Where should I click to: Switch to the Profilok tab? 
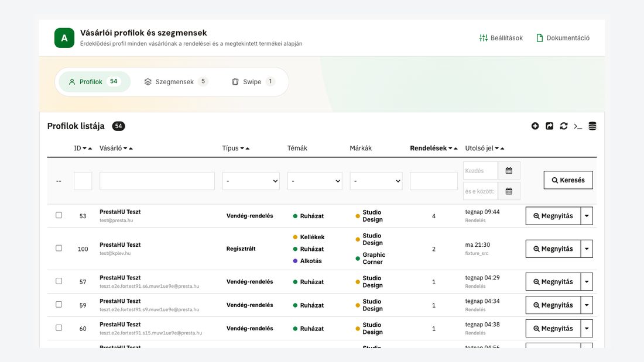click(94, 82)
